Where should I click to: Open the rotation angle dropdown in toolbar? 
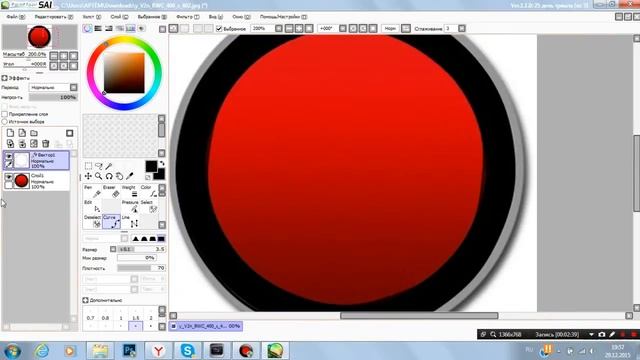343,29
